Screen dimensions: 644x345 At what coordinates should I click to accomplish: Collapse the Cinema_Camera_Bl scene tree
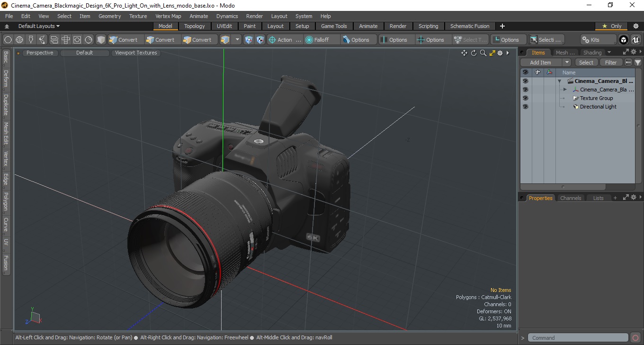click(x=559, y=81)
